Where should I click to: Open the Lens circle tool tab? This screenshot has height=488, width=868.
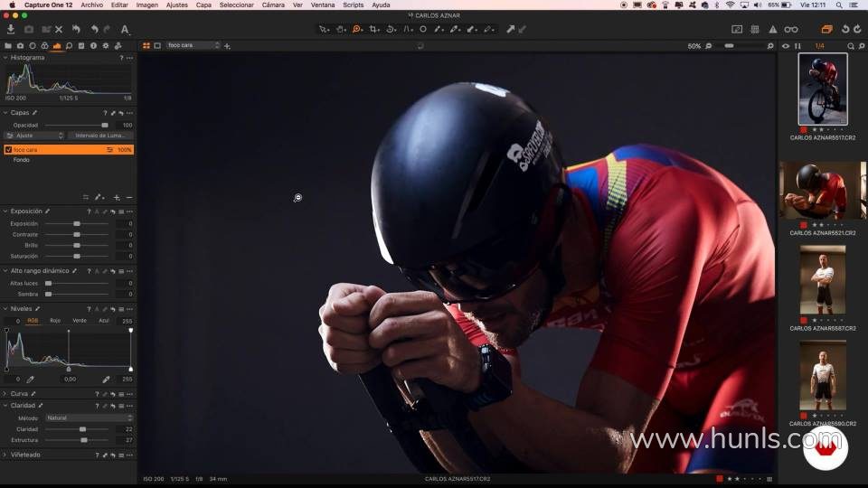(x=33, y=46)
